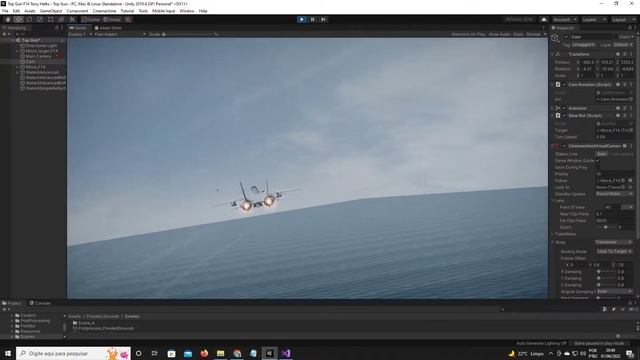This screenshot has width=640, height=360.
Task: Adjust the Dutch slider
Action: pos(606,227)
